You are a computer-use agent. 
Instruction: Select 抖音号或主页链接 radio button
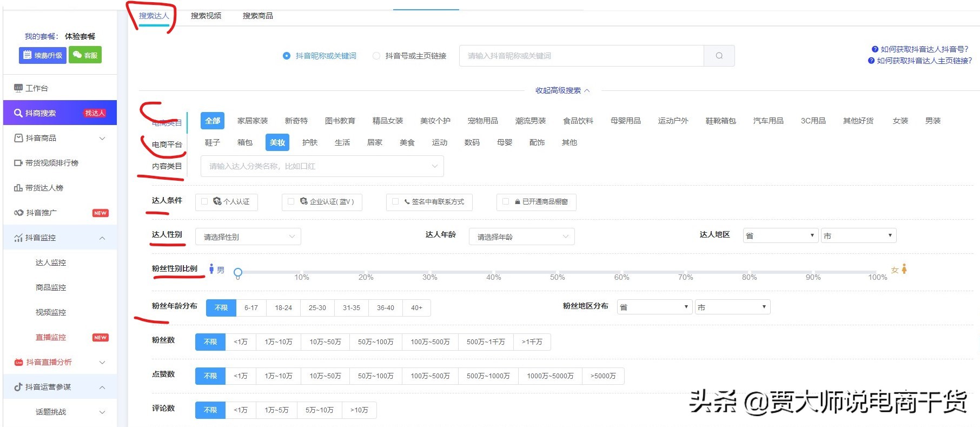[x=376, y=56]
